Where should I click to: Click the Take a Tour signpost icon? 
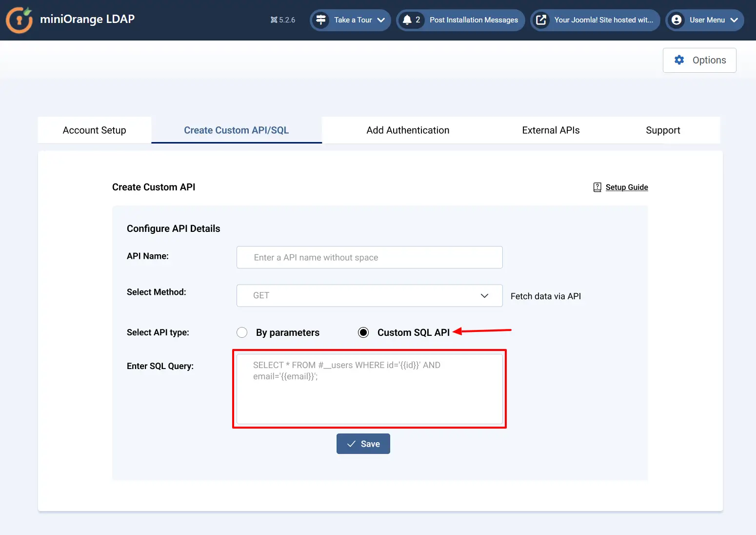[321, 20]
